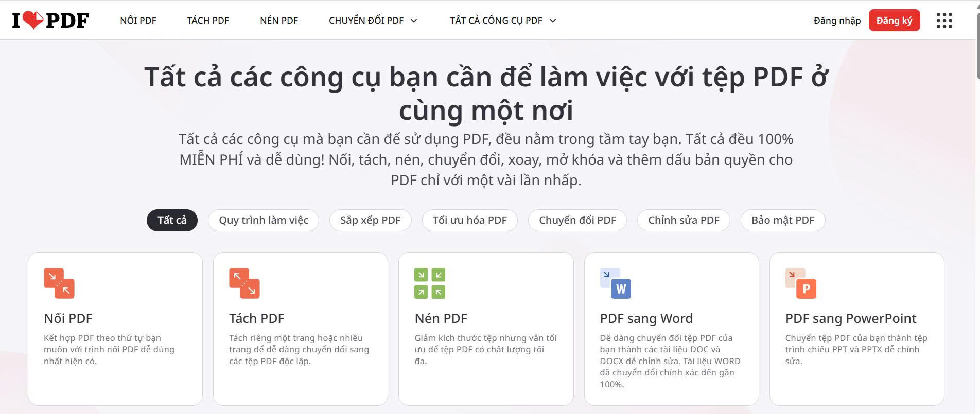
Task: Expand the CHUYỂN ĐỔI PDF dropdown arrow
Action: tap(414, 21)
